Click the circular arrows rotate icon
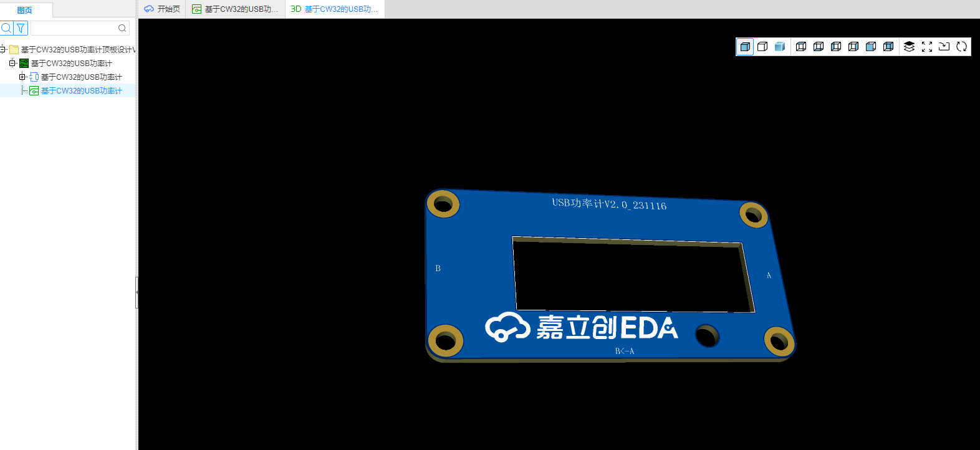980x450 pixels. [962, 47]
